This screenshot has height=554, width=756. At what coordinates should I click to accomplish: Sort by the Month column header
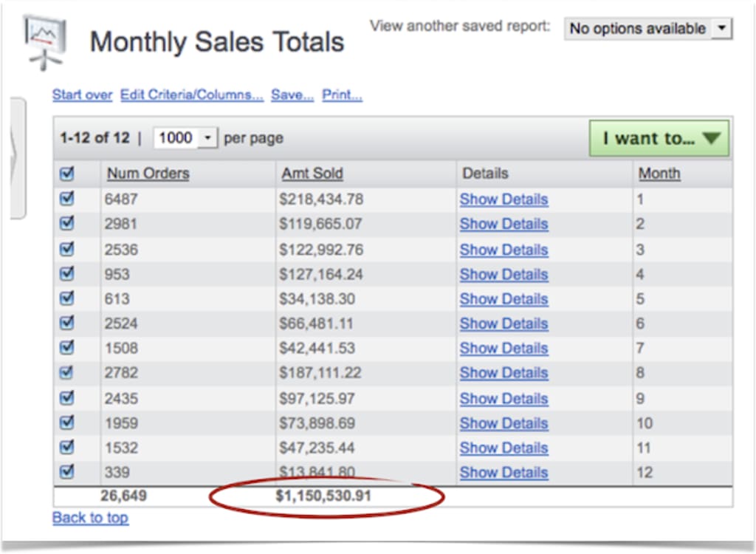(x=659, y=174)
